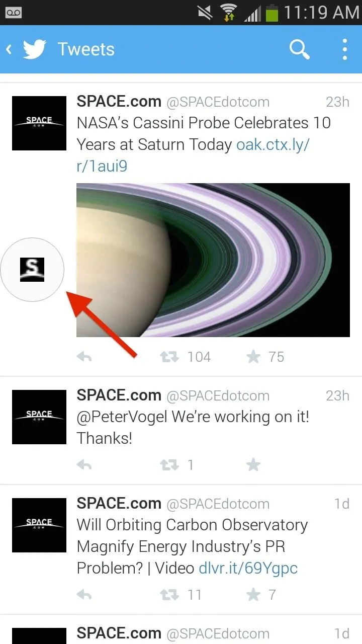
Task: Open the dlvr.it/69Ygpc video link
Action: pos(248,569)
